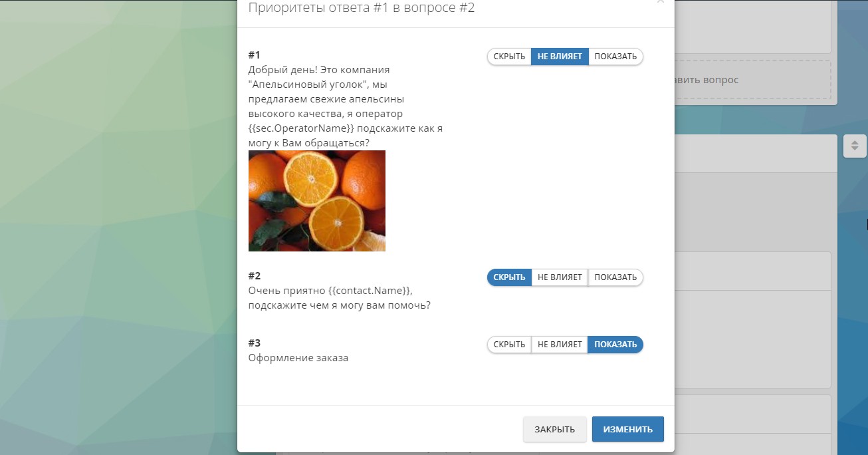This screenshot has width=868, height=455.
Task: Click the Оформление заказа label
Action: tap(298, 358)
